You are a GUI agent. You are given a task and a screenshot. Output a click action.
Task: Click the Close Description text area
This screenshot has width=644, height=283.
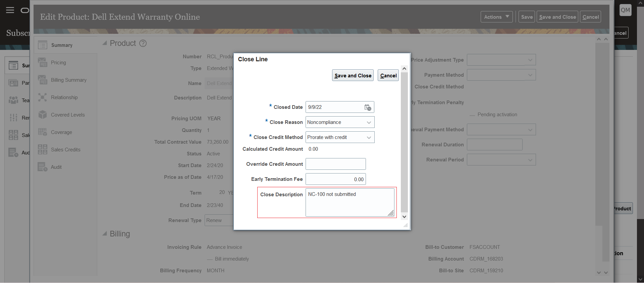coord(350,202)
